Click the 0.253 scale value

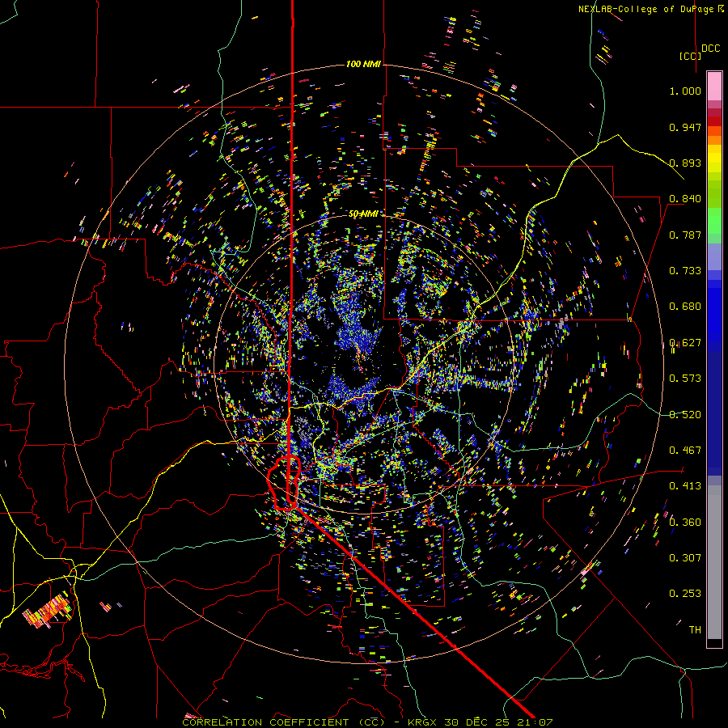point(685,594)
